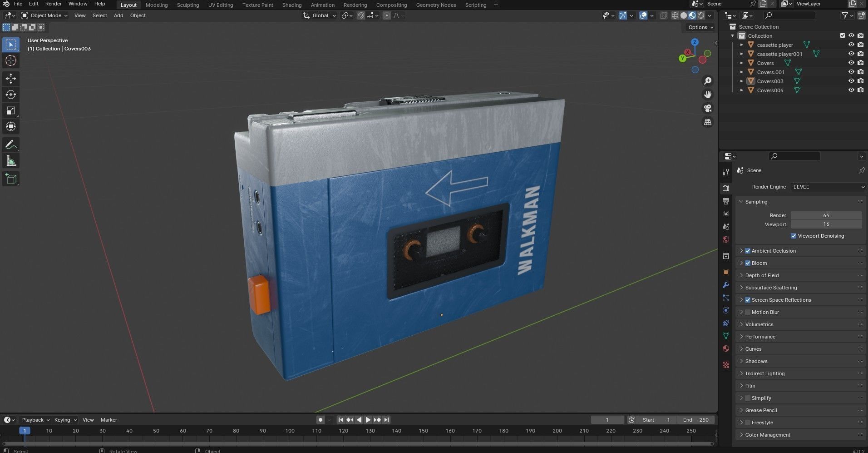Activate the 3D Cursor tool
This screenshot has height=453, width=868.
[11, 60]
